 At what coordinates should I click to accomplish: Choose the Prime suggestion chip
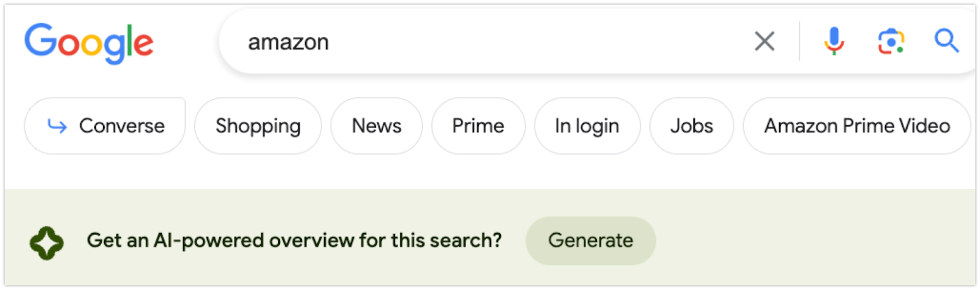point(478,126)
